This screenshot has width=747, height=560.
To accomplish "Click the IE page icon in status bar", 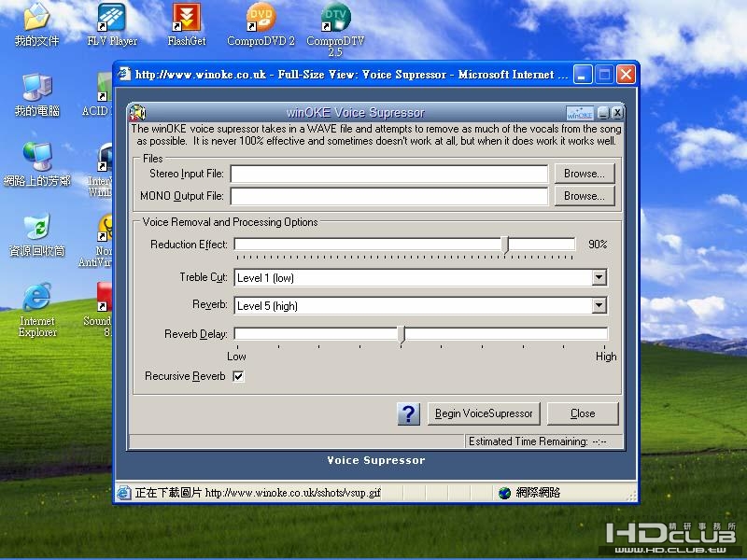I will tap(124, 493).
